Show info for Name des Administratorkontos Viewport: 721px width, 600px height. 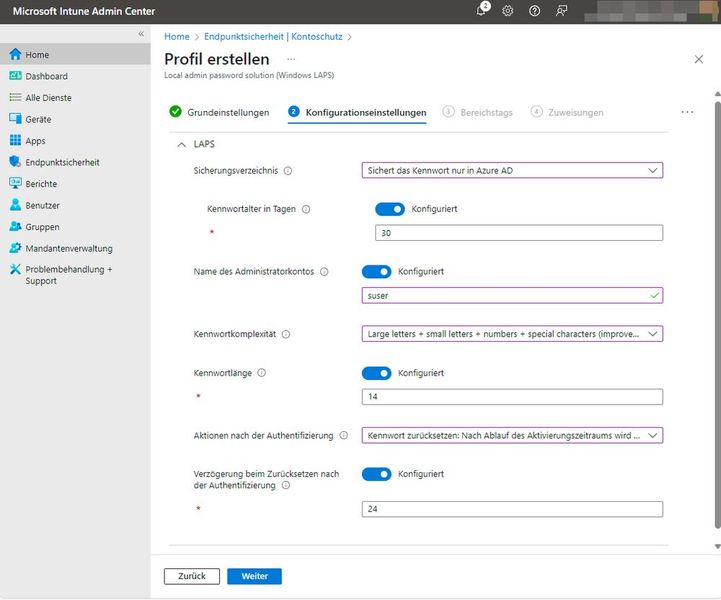pos(324,272)
